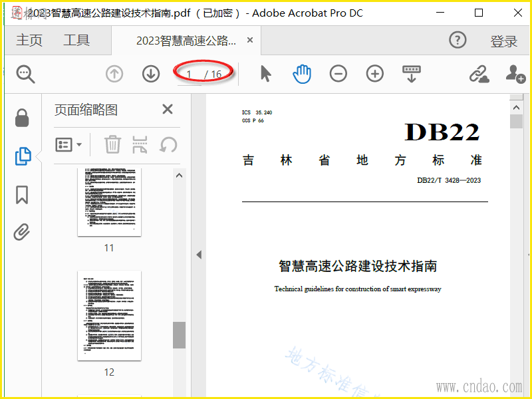Close the 页面缩略图 panel
The image size is (532, 399).
pos(168,109)
